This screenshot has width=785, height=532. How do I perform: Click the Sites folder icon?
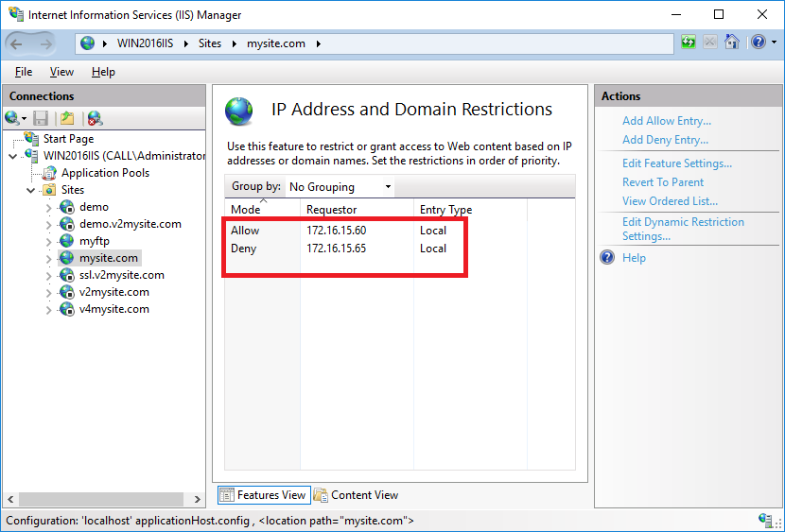(x=49, y=190)
